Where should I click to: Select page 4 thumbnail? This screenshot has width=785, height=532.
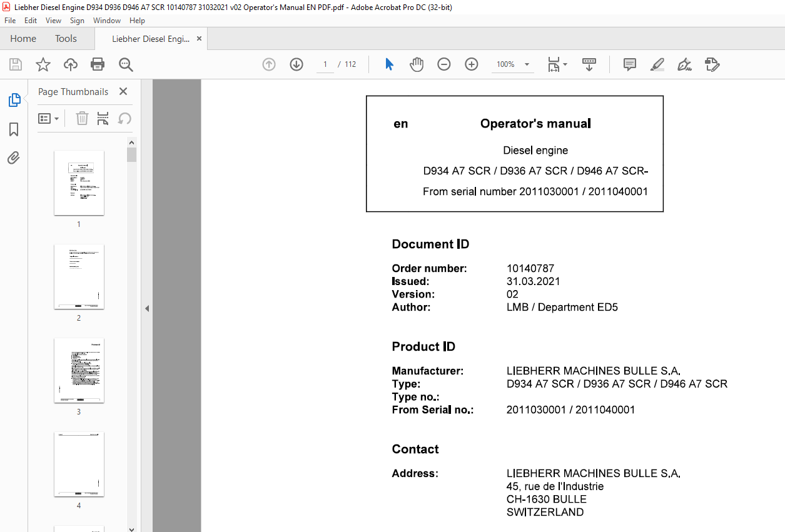[79, 464]
